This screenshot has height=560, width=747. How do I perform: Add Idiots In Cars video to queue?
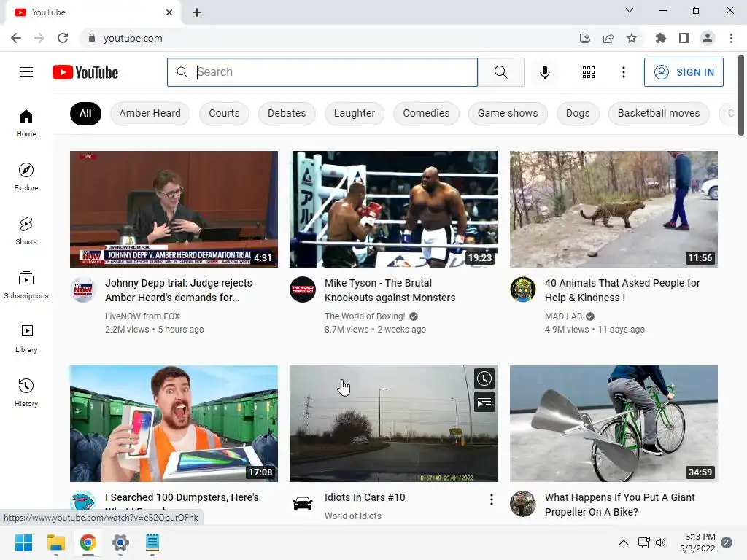(x=484, y=402)
